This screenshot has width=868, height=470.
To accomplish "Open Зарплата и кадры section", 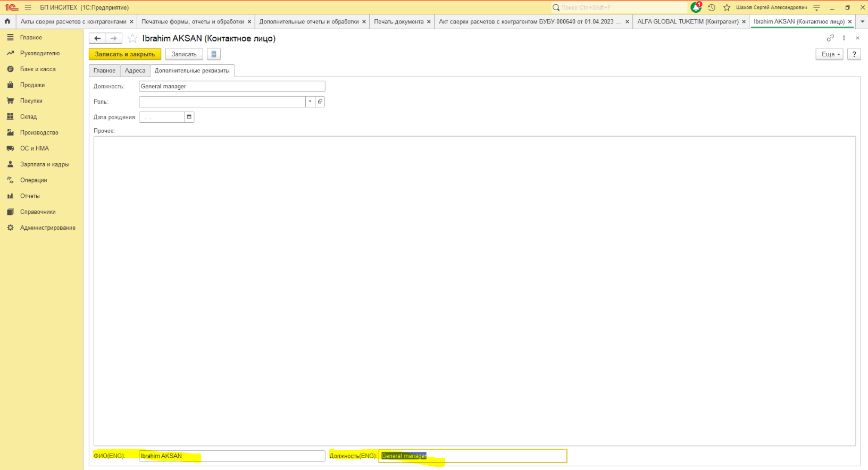I will (44, 164).
